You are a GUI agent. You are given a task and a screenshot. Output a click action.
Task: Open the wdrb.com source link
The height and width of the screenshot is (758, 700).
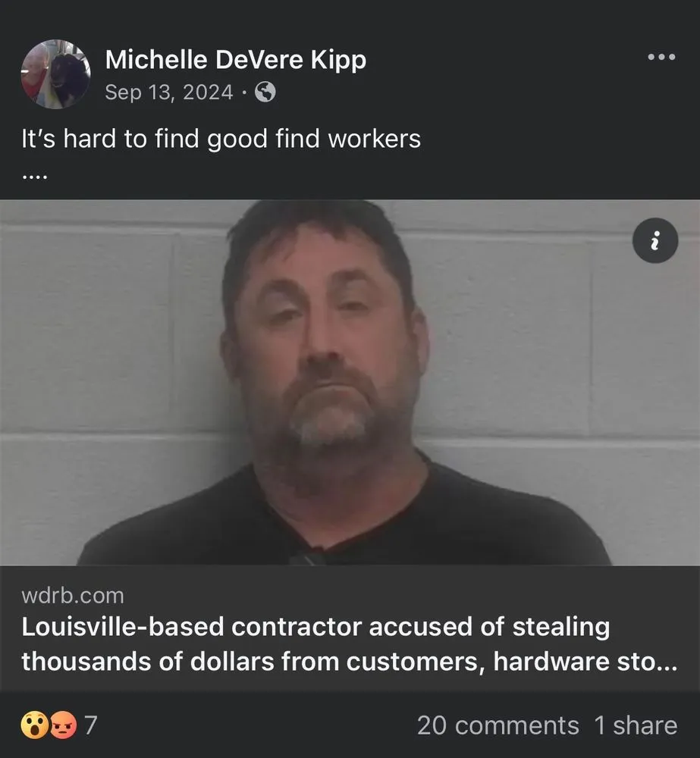pyautogui.click(x=73, y=596)
